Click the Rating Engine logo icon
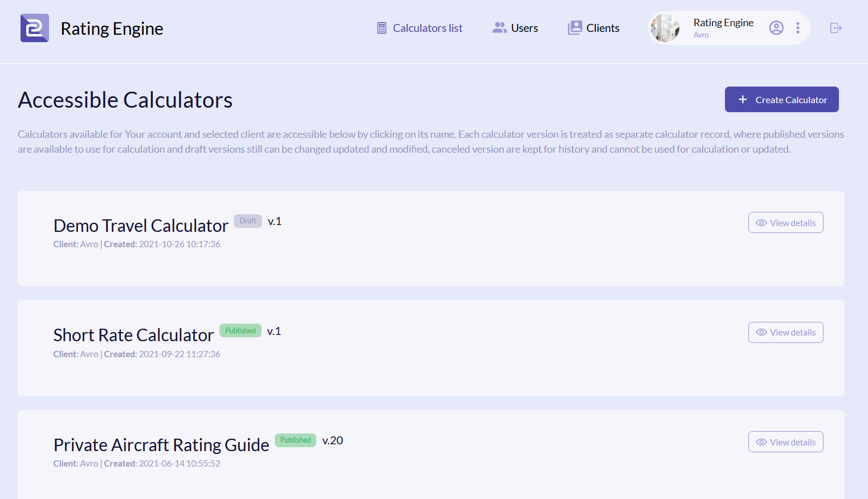The width and height of the screenshot is (868, 499). coord(34,27)
